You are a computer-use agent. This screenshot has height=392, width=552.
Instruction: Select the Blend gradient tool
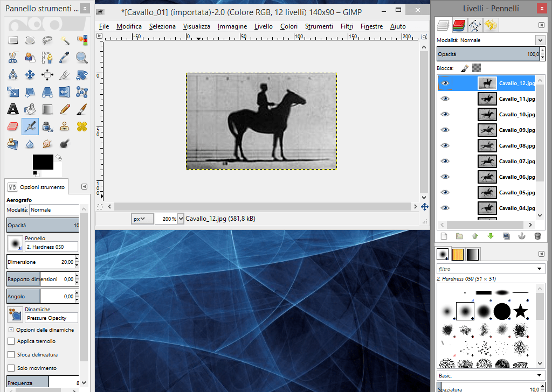[x=47, y=109]
